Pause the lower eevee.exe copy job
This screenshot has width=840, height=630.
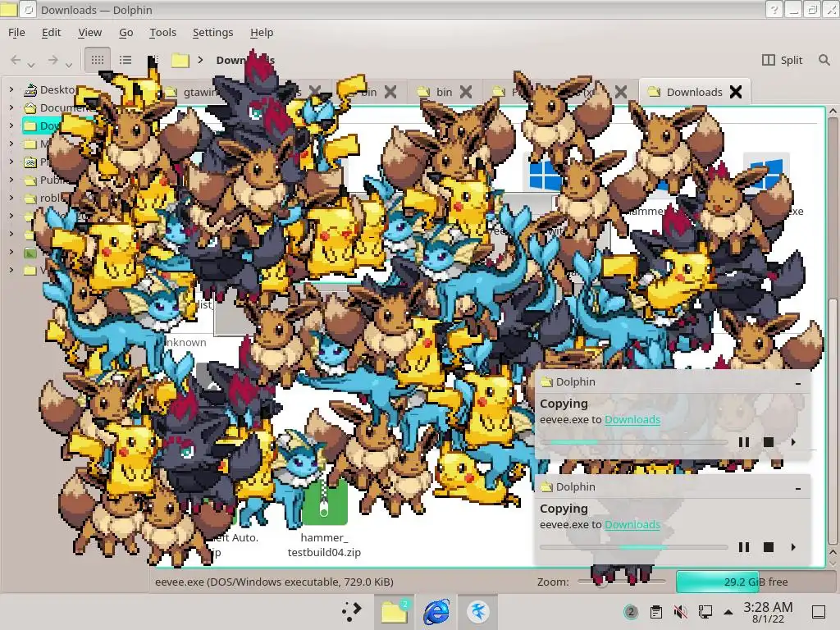tap(743, 547)
